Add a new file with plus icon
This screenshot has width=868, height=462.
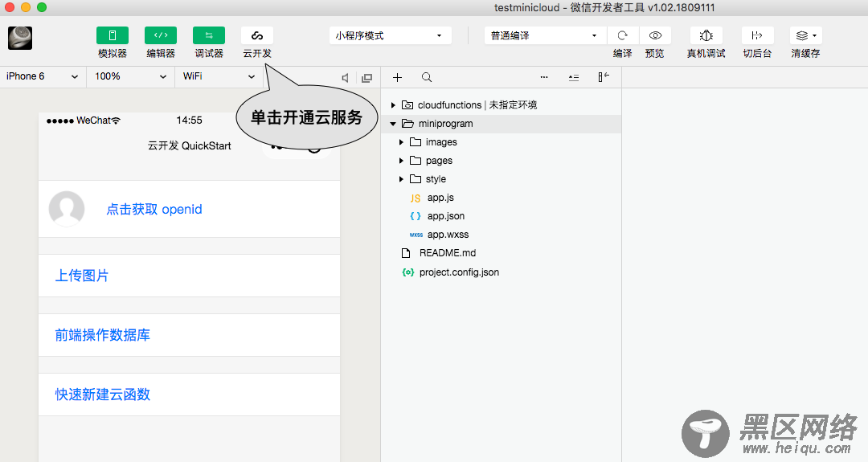pyautogui.click(x=397, y=77)
